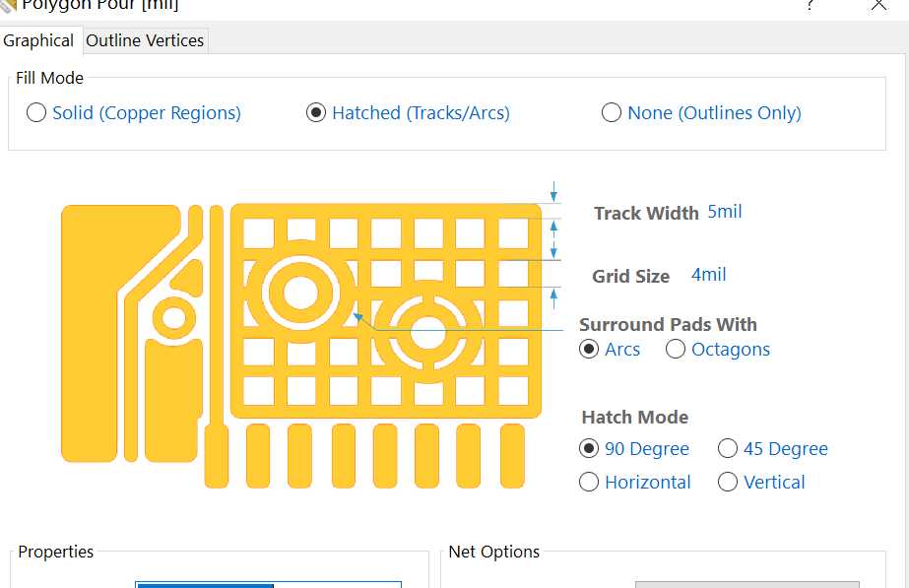The height and width of the screenshot is (588, 909).
Task: Edit the Grid Size 4mil value
Action: click(x=708, y=274)
